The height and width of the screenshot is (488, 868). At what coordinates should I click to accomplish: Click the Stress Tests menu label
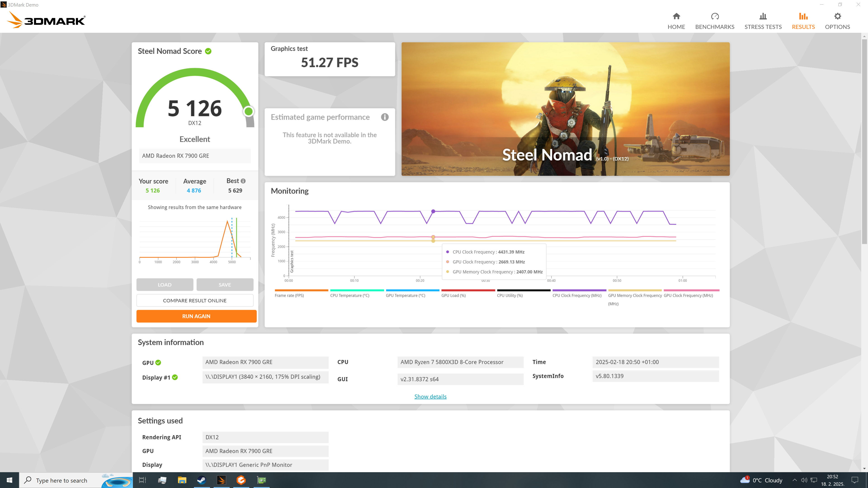tap(763, 27)
